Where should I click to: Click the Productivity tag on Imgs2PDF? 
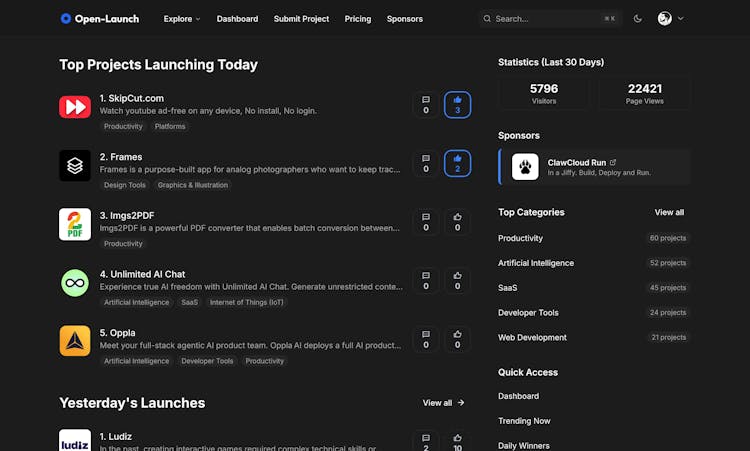pos(123,243)
